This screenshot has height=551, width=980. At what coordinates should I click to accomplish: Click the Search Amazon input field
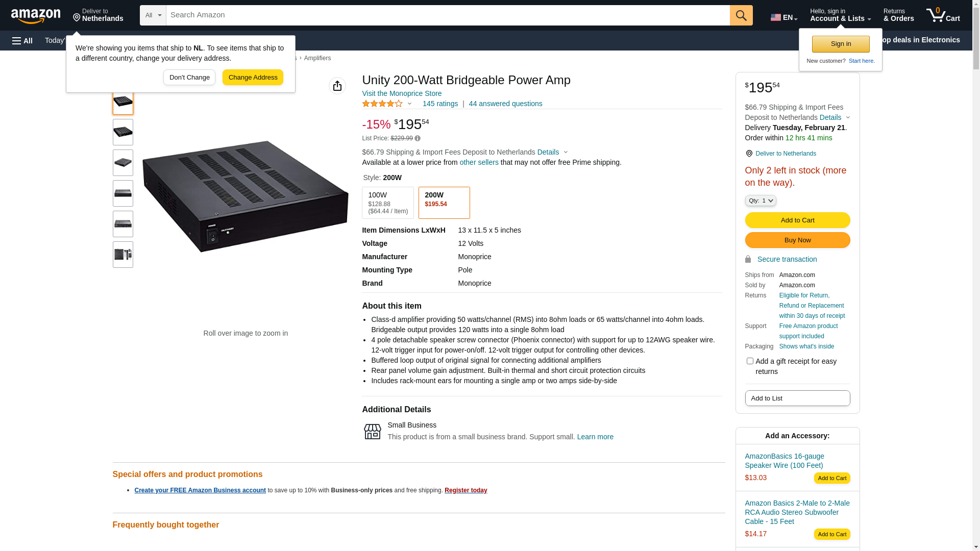448,15
